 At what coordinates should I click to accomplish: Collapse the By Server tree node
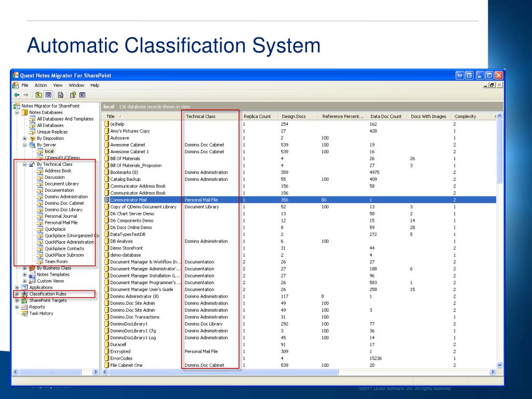click(x=24, y=145)
